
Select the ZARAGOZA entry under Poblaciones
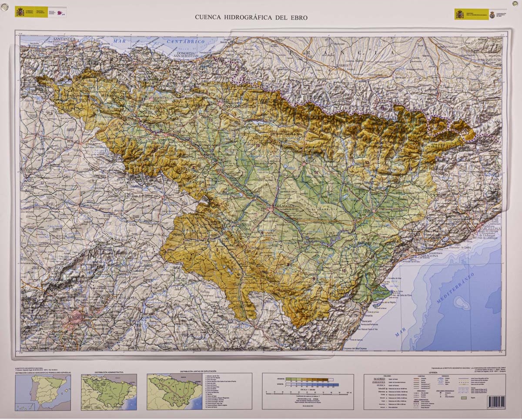point(378,383)
